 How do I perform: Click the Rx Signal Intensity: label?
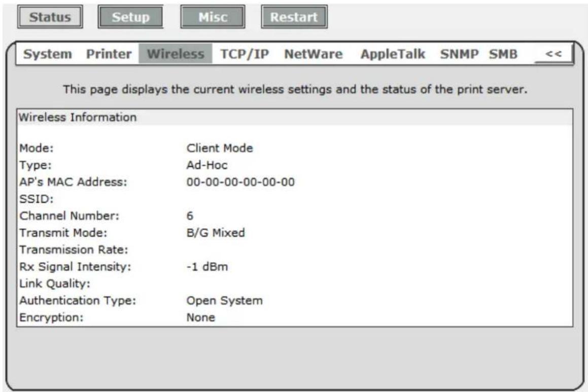tap(75, 267)
